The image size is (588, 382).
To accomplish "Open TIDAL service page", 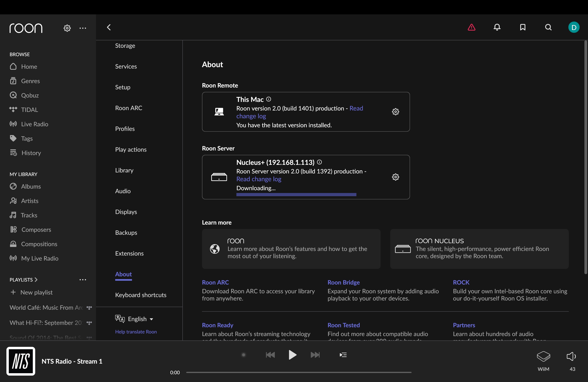I will (24, 109).
